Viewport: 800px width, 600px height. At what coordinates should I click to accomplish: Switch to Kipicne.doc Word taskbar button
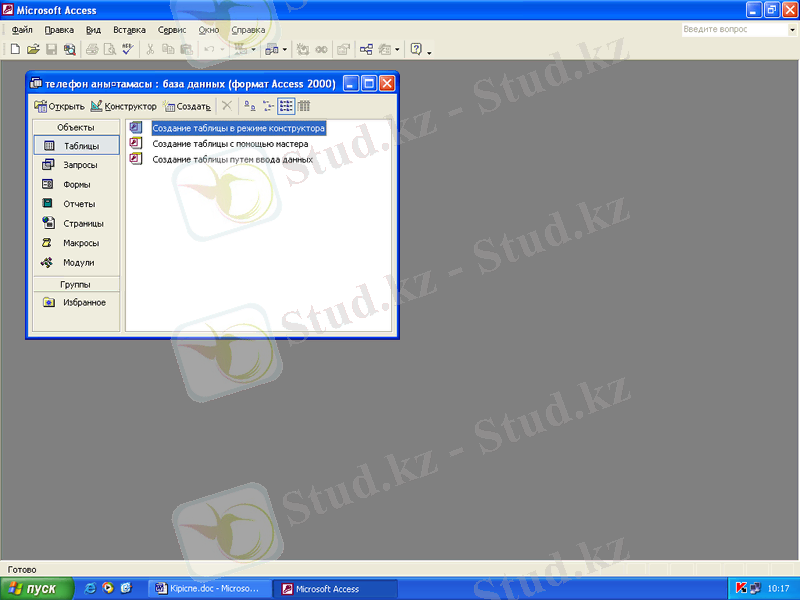(x=209, y=589)
